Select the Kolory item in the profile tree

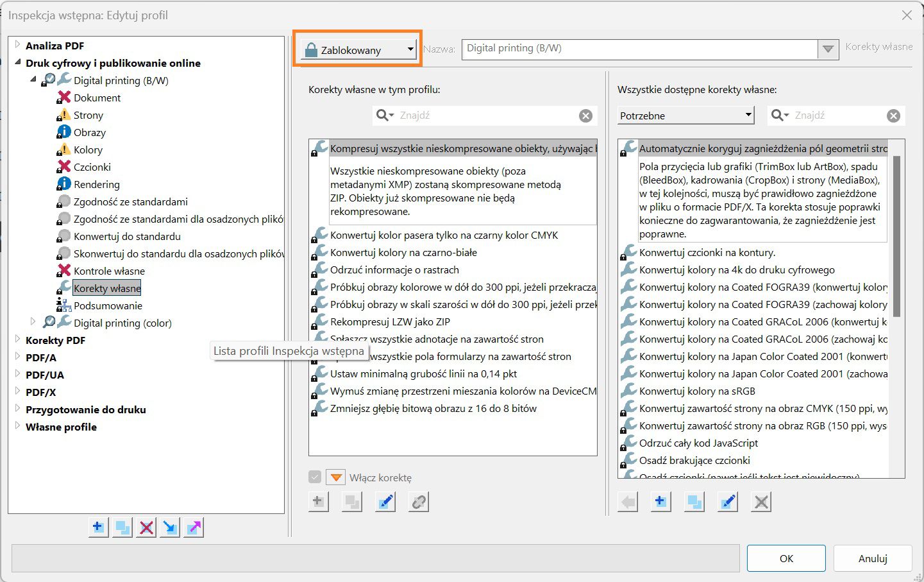pyautogui.click(x=88, y=150)
